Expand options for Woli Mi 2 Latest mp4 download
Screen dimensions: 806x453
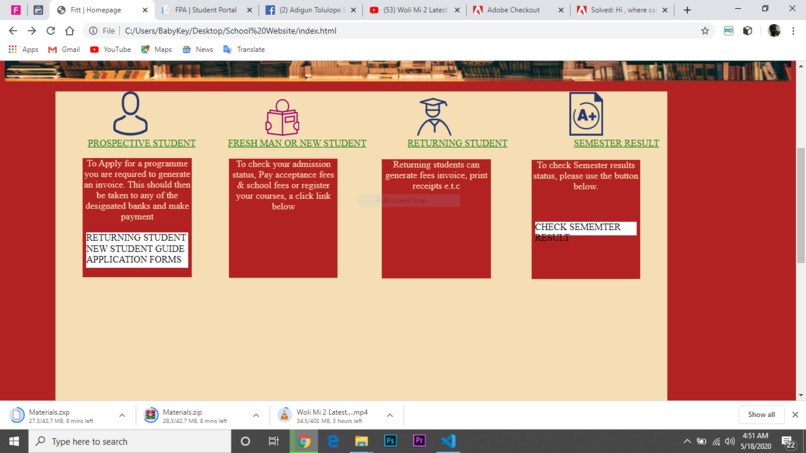click(x=390, y=415)
